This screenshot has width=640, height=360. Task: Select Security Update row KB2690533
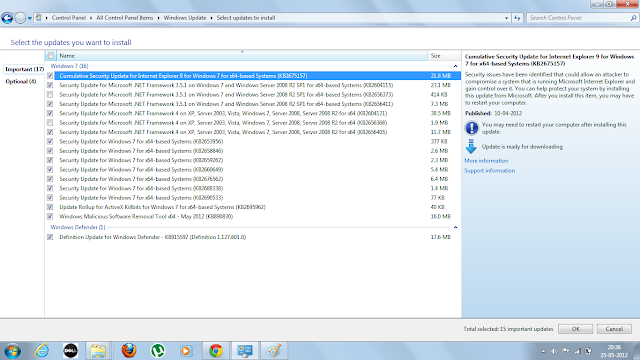coord(253,198)
